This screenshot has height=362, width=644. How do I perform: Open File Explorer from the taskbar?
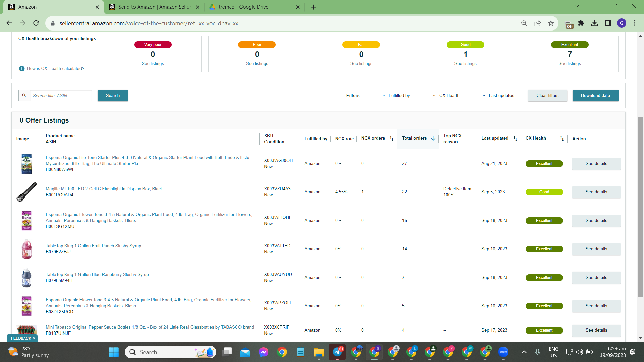click(319, 352)
